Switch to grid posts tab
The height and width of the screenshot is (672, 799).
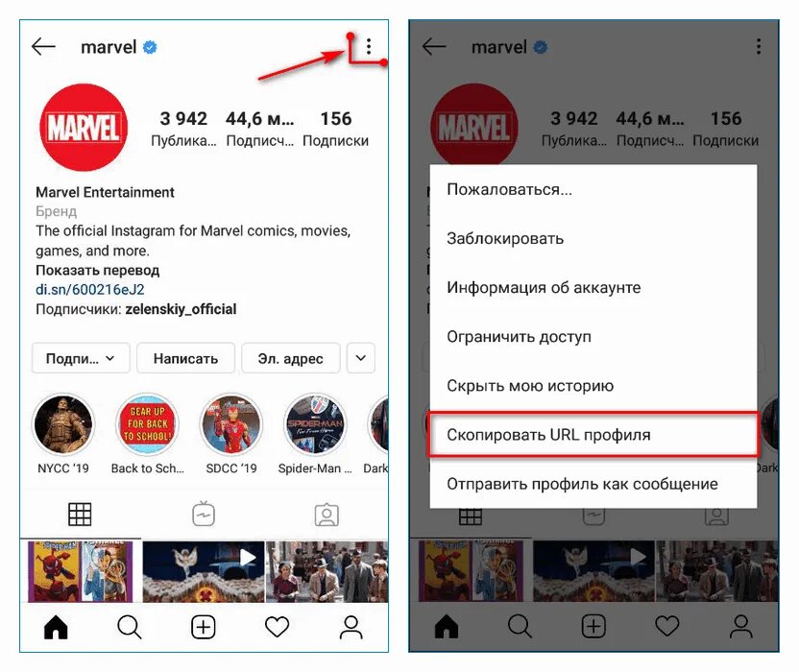click(80, 514)
